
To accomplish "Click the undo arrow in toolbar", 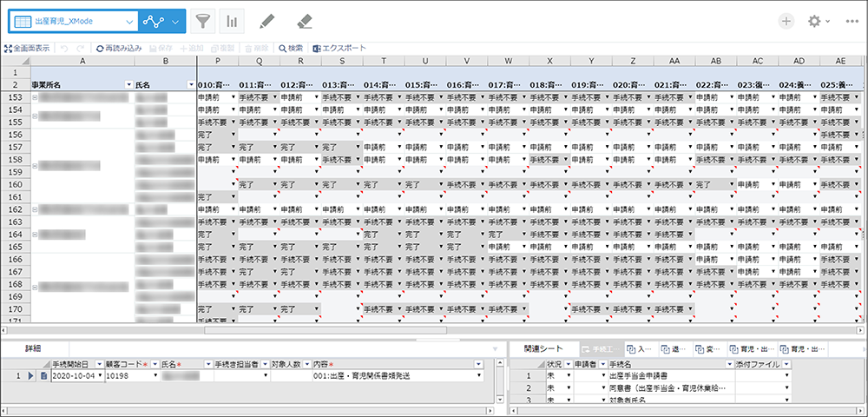I will click(64, 48).
